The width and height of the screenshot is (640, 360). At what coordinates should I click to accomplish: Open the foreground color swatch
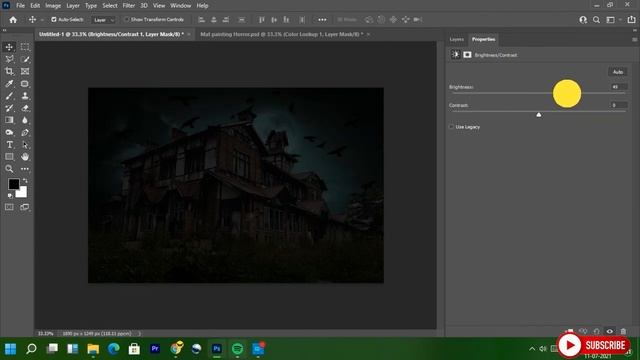point(13,184)
